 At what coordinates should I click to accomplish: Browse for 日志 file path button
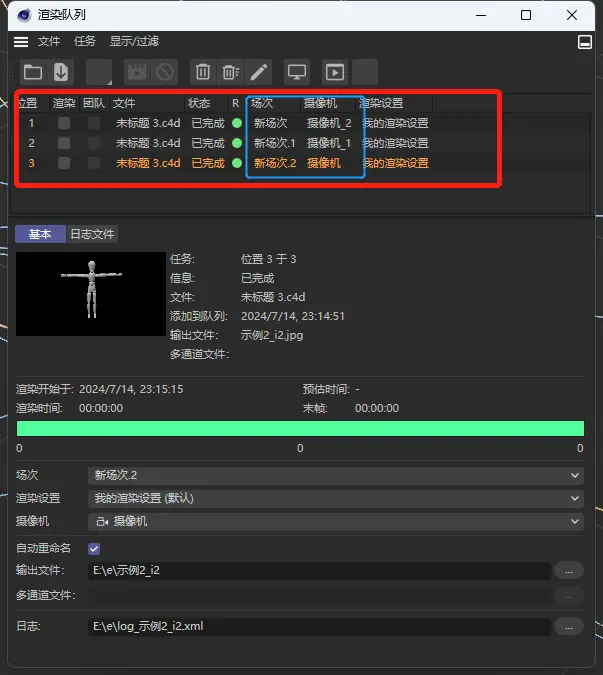coord(568,626)
